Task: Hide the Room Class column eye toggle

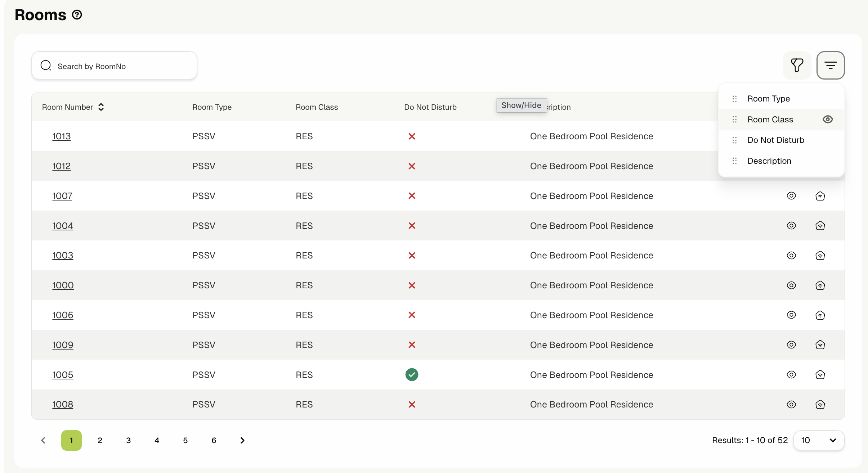Action: pyautogui.click(x=828, y=120)
